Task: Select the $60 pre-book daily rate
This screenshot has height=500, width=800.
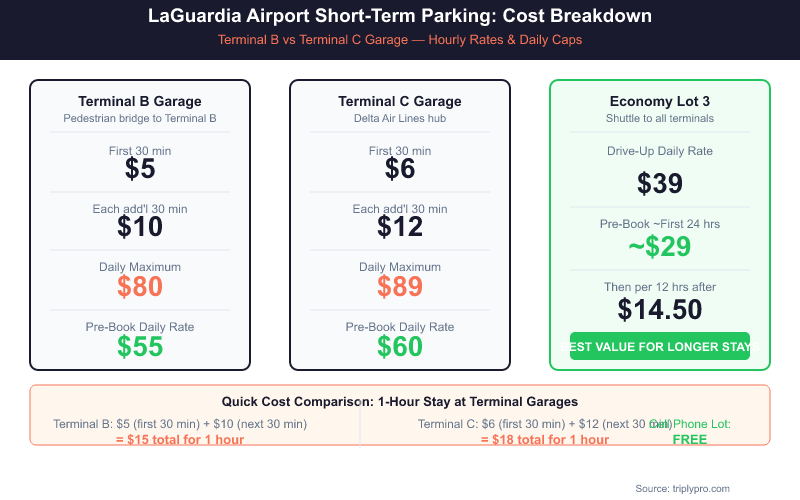Action: click(x=400, y=346)
